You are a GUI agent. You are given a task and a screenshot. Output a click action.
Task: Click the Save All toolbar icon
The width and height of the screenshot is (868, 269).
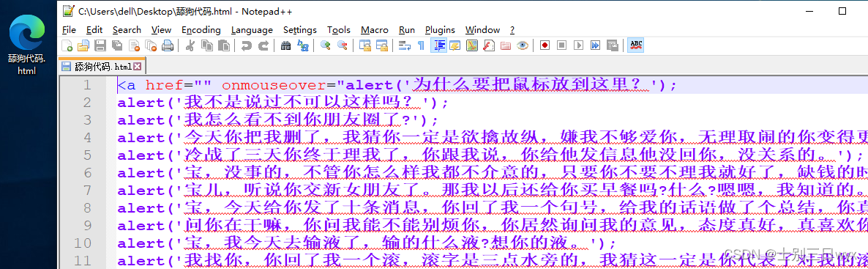(117, 45)
